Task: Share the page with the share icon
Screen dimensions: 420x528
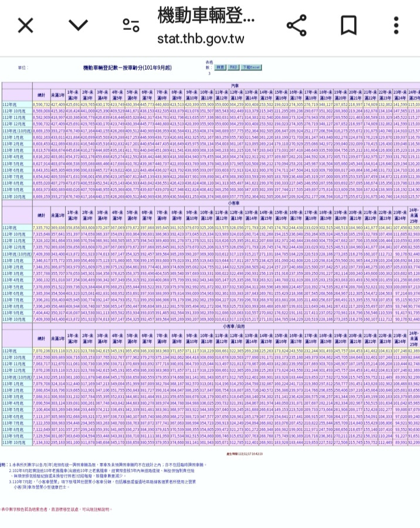Action: click(297, 25)
